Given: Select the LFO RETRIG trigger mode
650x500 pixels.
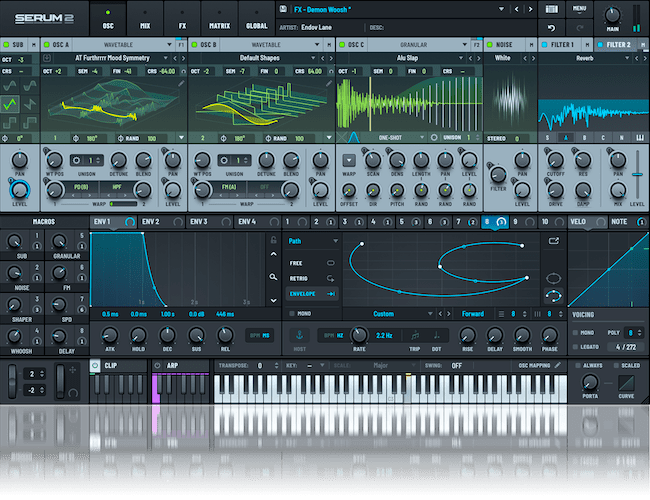Looking at the screenshot, I should 312,278.
